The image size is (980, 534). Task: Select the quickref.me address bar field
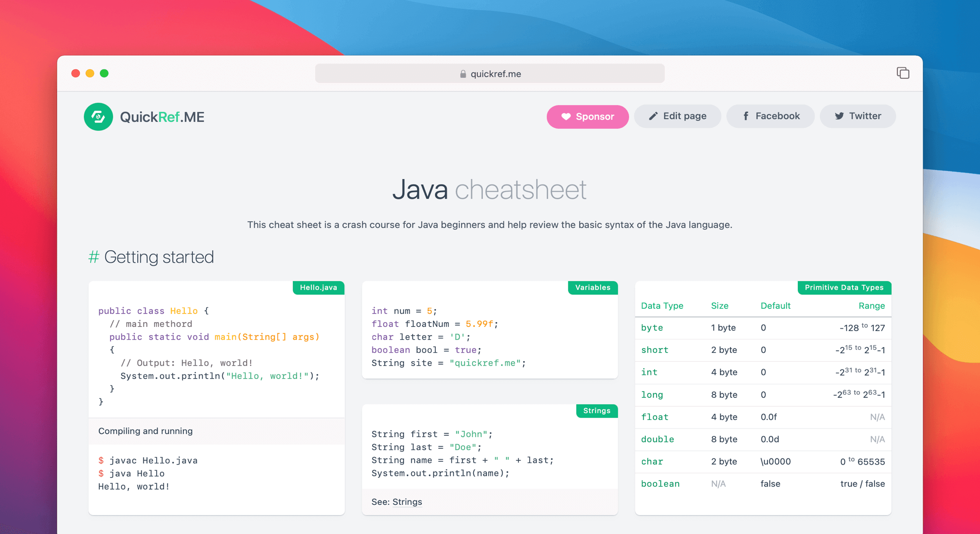click(x=490, y=73)
